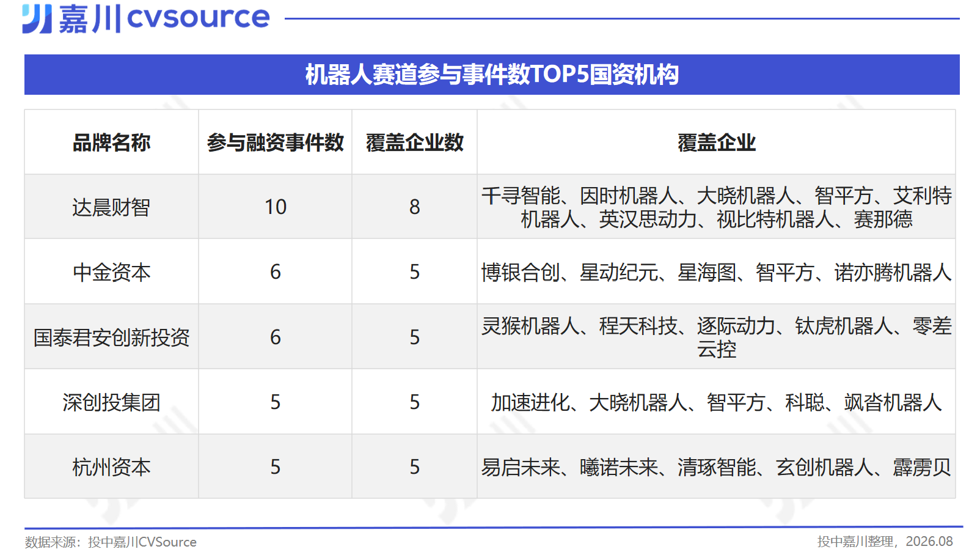
Task: Click the covered count 5 for 中金资本
Action: pyautogui.click(x=415, y=272)
